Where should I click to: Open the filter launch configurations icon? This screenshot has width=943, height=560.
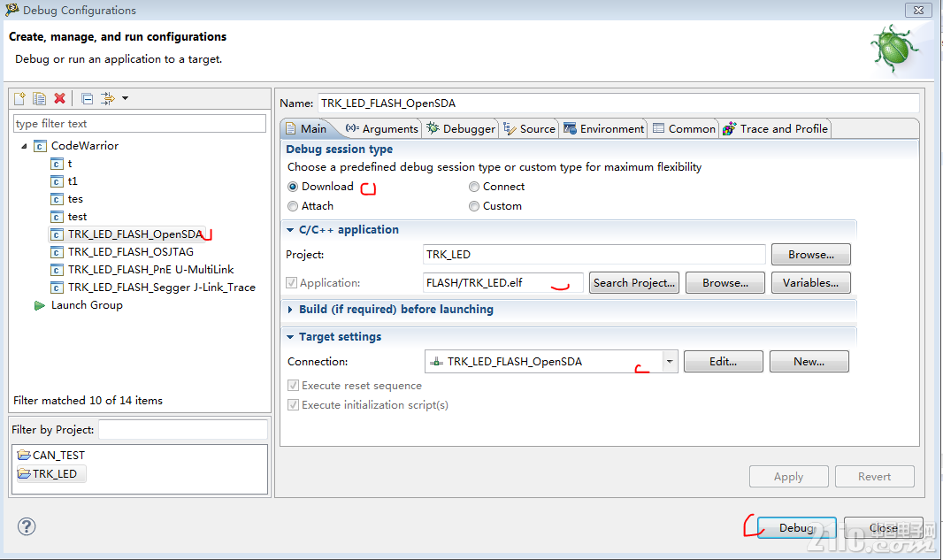[x=108, y=98]
